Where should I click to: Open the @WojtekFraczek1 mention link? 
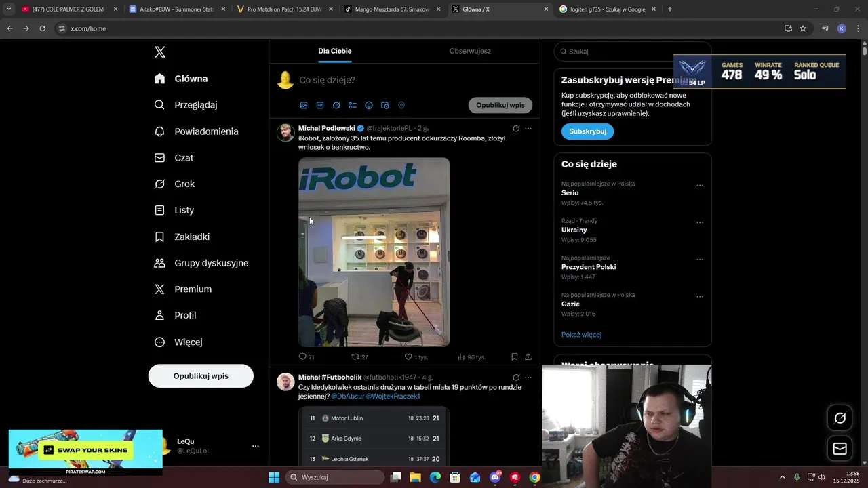pyautogui.click(x=393, y=396)
